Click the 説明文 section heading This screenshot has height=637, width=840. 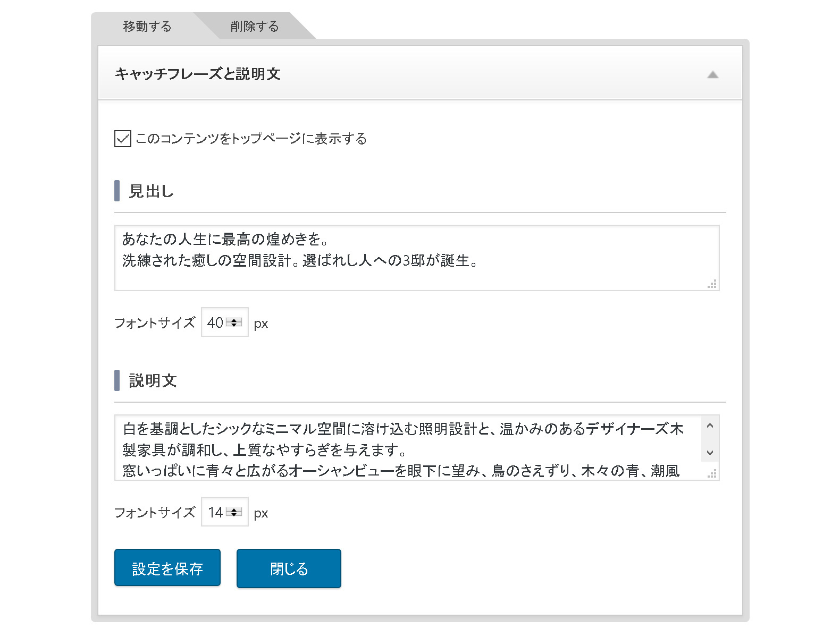point(153,380)
